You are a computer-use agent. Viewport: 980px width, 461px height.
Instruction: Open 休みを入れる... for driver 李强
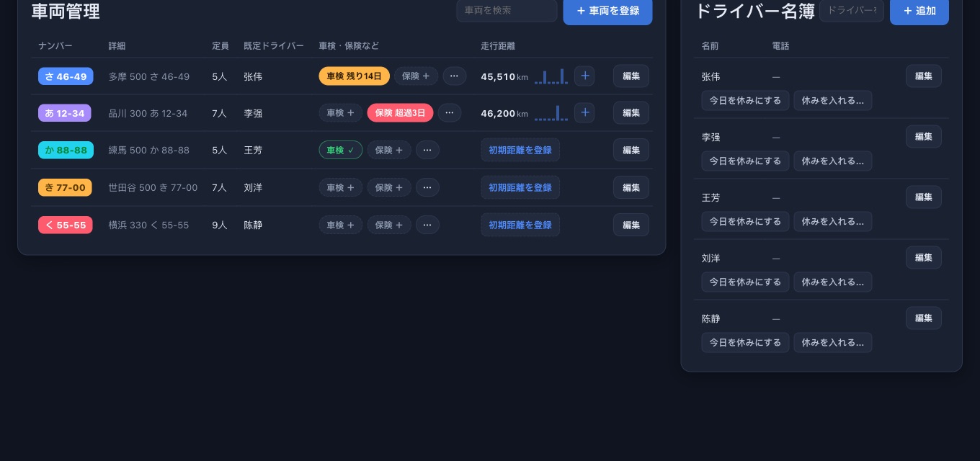pos(833,161)
